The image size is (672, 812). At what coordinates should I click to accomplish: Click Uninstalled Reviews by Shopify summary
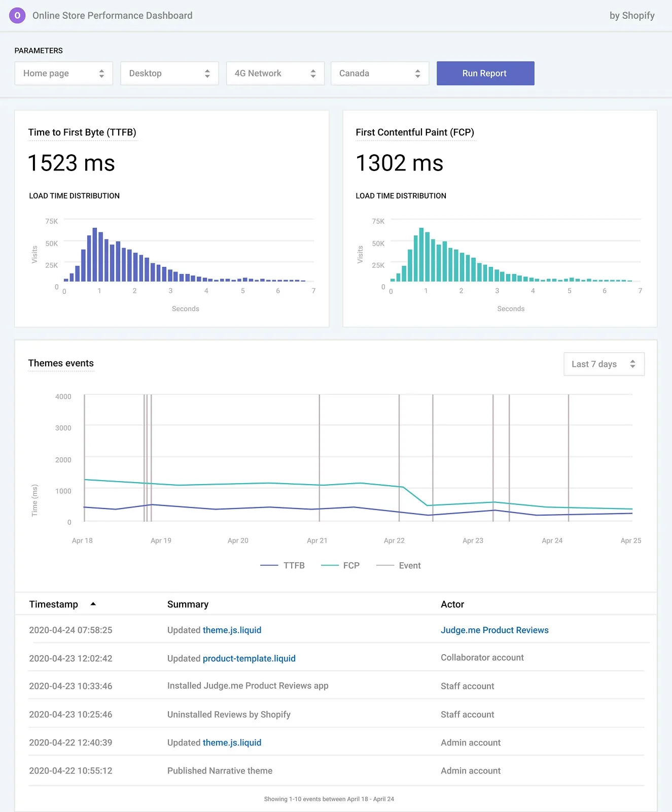(229, 715)
